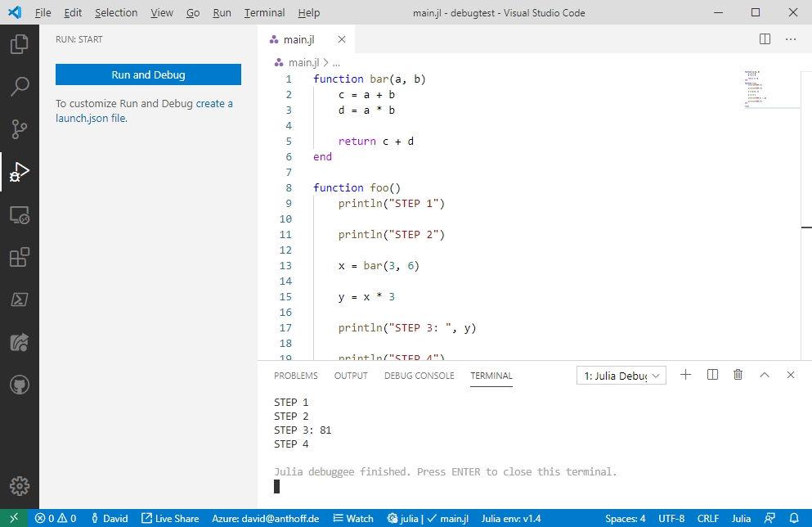Viewport: 812px width, 527px height.
Task: Open the Julia Debug terminal dropdown
Action: 621,374
